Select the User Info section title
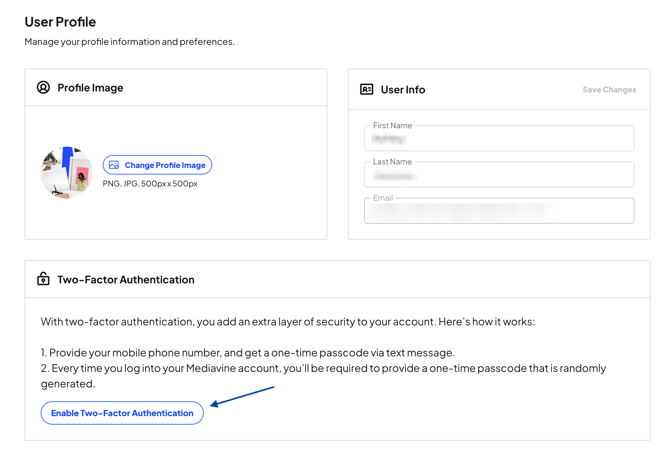670x453 pixels. (x=403, y=90)
